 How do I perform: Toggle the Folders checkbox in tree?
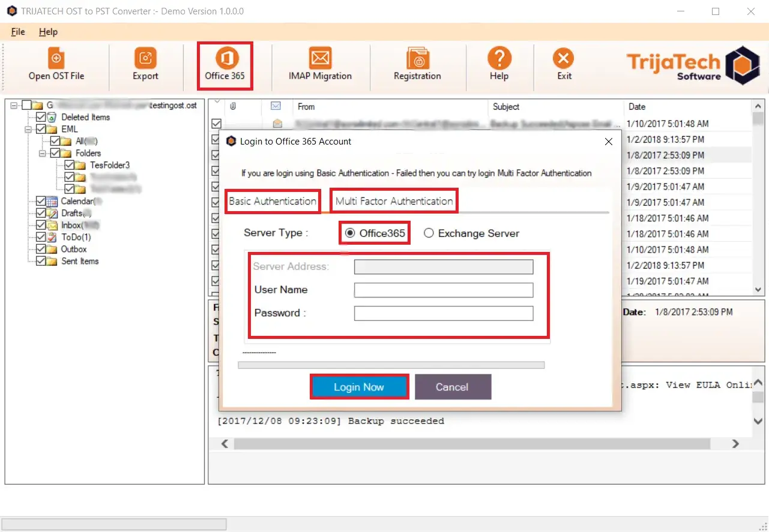[x=55, y=153]
